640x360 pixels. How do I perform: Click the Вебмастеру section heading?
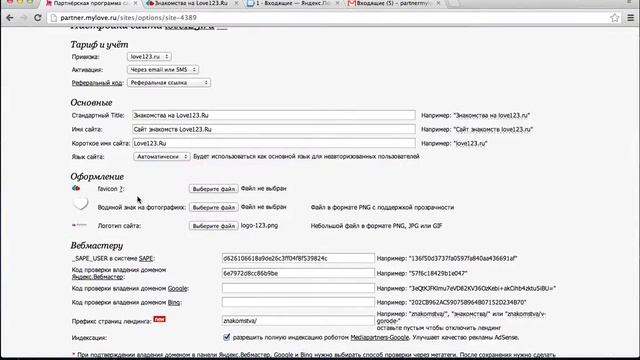click(97, 245)
